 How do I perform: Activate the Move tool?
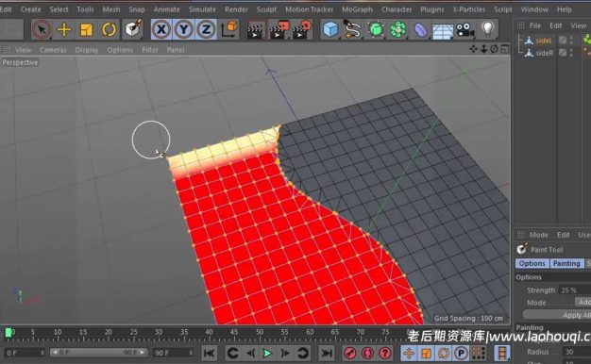point(64,29)
